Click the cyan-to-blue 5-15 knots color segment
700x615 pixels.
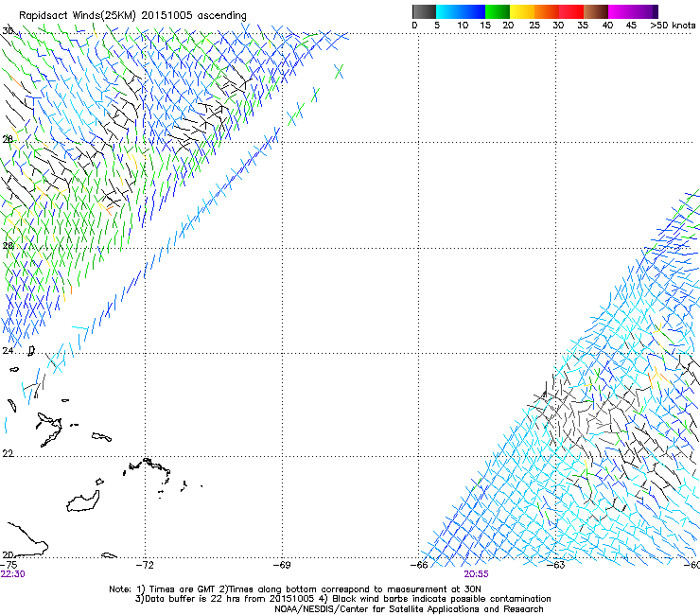pos(461,11)
